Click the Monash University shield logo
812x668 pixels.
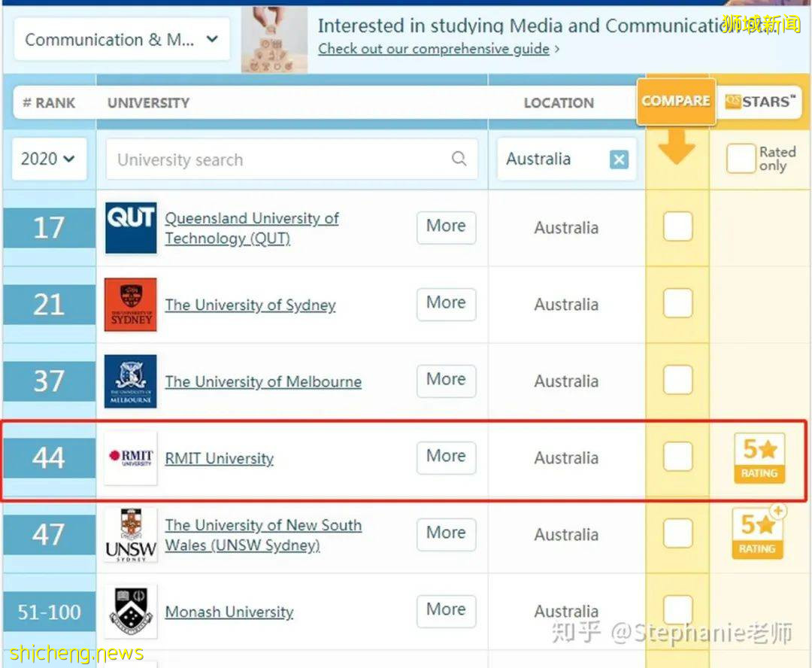point(131,611)
